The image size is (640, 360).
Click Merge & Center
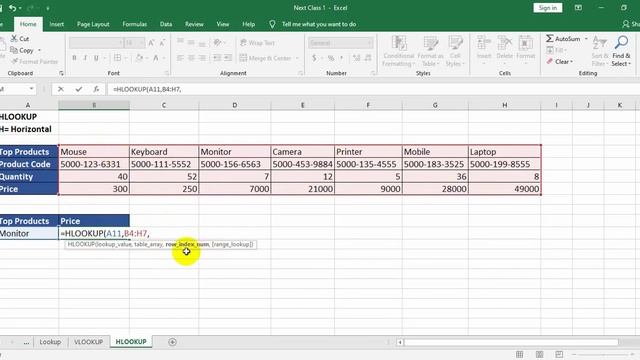(x=265, y=58)
